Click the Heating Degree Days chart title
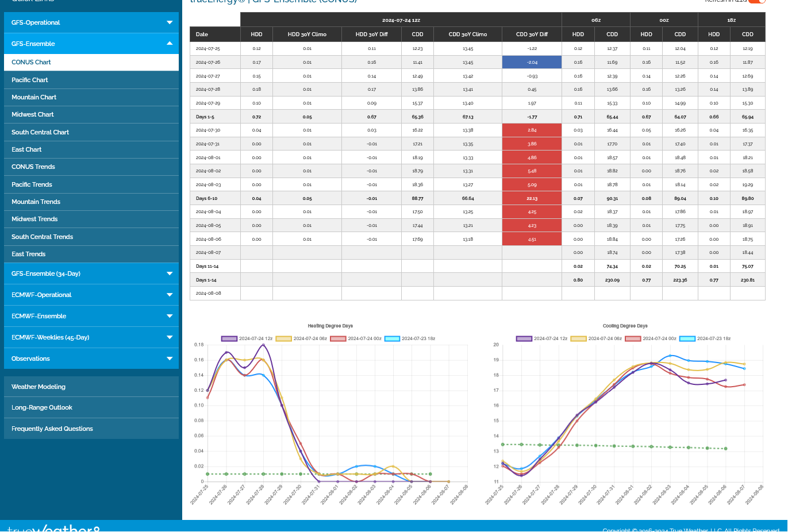 (x=330, y=326)
